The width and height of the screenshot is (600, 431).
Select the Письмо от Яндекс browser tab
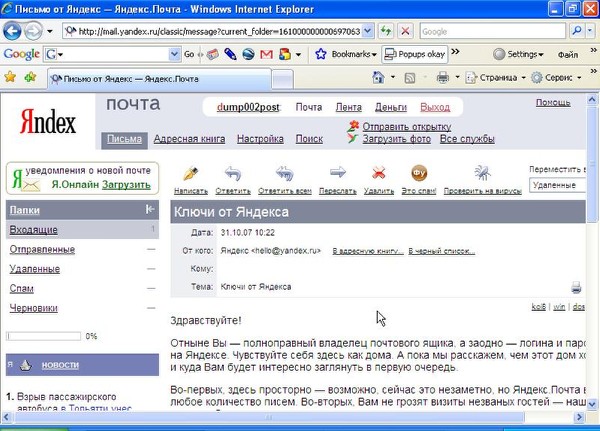[159, 79]
